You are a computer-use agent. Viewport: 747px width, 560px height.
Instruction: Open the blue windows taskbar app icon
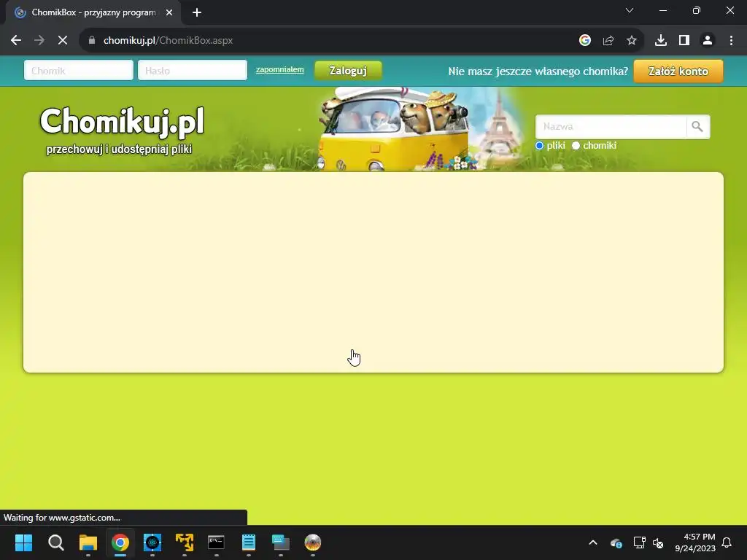pyautogui.click(x=281, y=542)
